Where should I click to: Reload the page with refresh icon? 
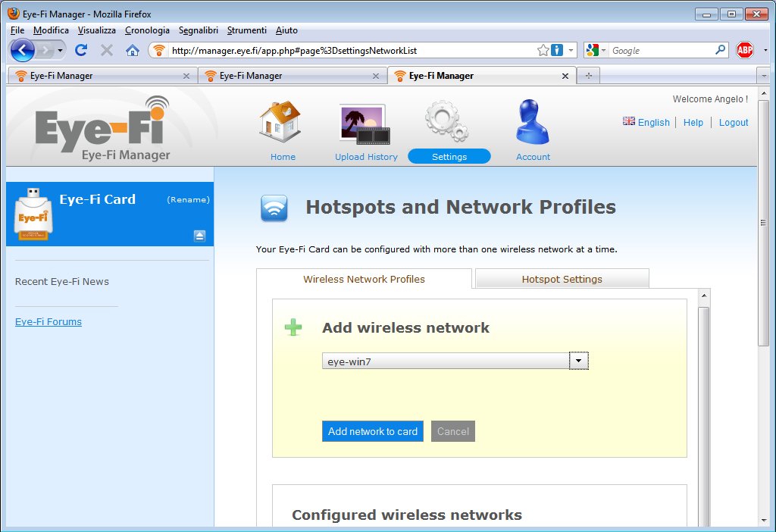click(x=81, y=50)
